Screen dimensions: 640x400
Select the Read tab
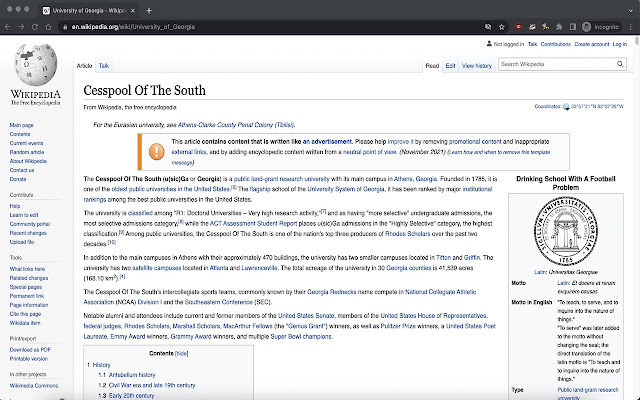pyautogui.click(x=432, y=66)
